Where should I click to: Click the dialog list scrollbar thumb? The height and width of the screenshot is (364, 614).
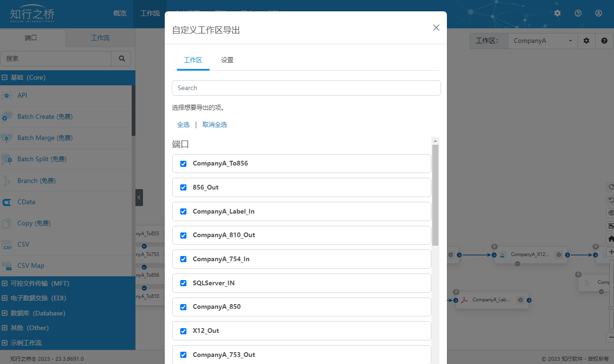tap(436, 195)
